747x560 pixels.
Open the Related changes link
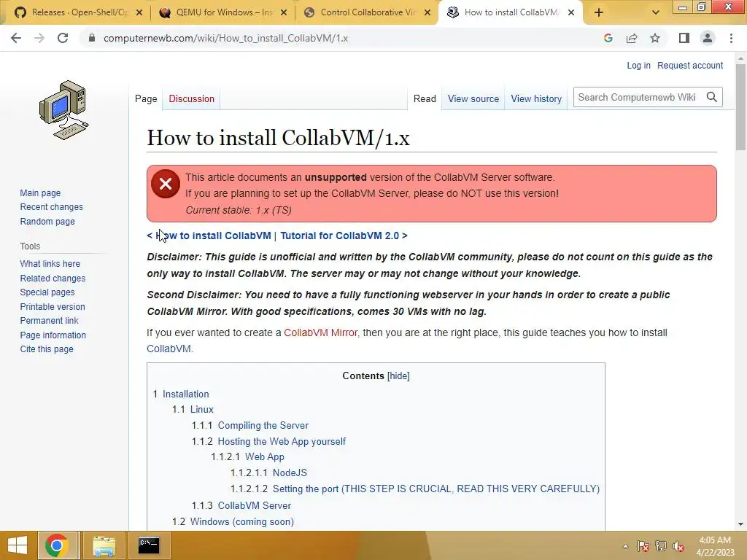click(x=53, y=278)
